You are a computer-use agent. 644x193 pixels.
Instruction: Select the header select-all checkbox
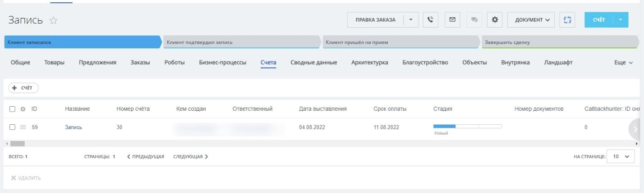tap(13, 109)
